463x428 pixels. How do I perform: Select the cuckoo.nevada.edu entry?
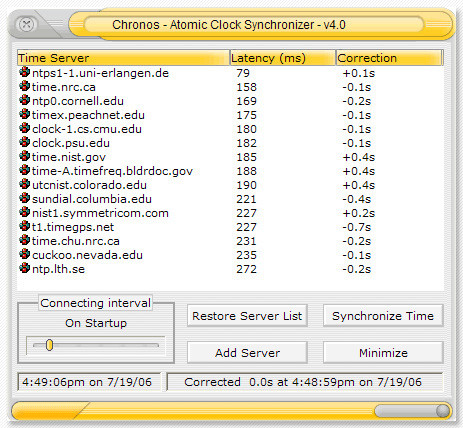[87, 255]
